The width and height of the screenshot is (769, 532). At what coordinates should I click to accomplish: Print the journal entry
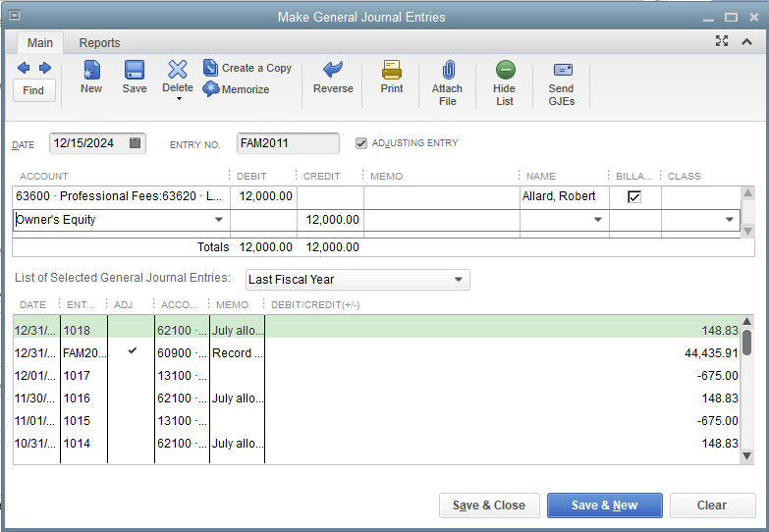pyautogui.click(x=392, y=77)
